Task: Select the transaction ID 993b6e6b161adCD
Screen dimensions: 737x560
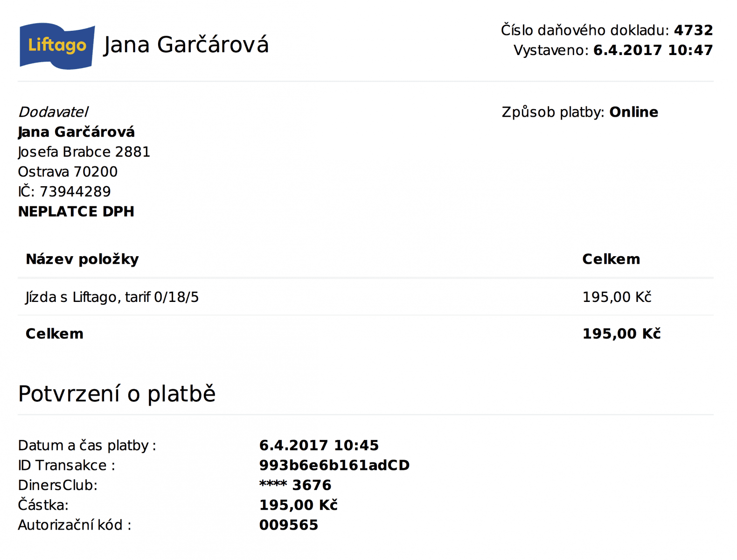Action: tap(334, 466)
